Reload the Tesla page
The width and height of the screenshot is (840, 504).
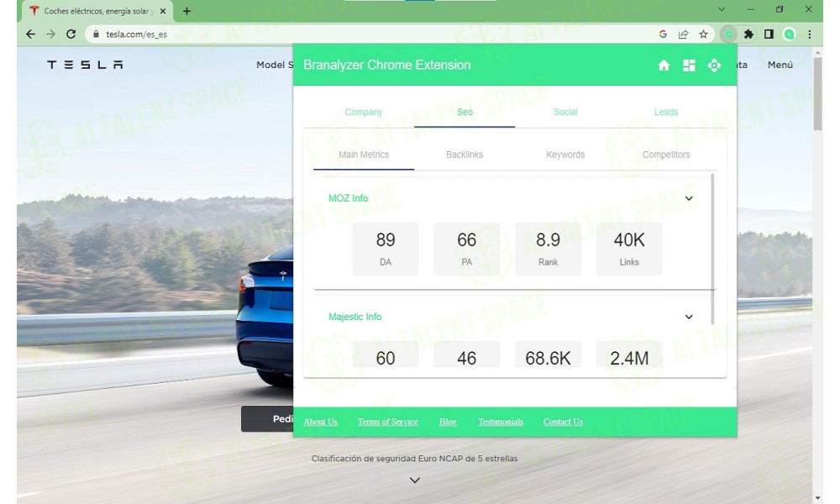click(x=71, y=34)
